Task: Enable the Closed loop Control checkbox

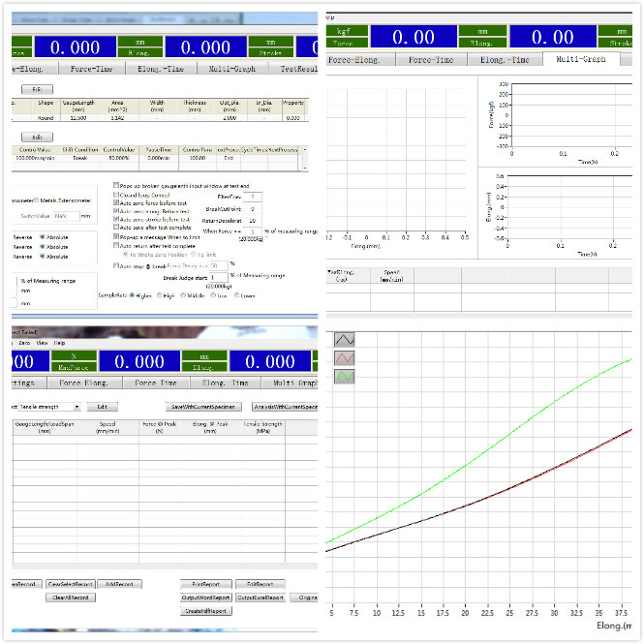Action: point(116,194)
